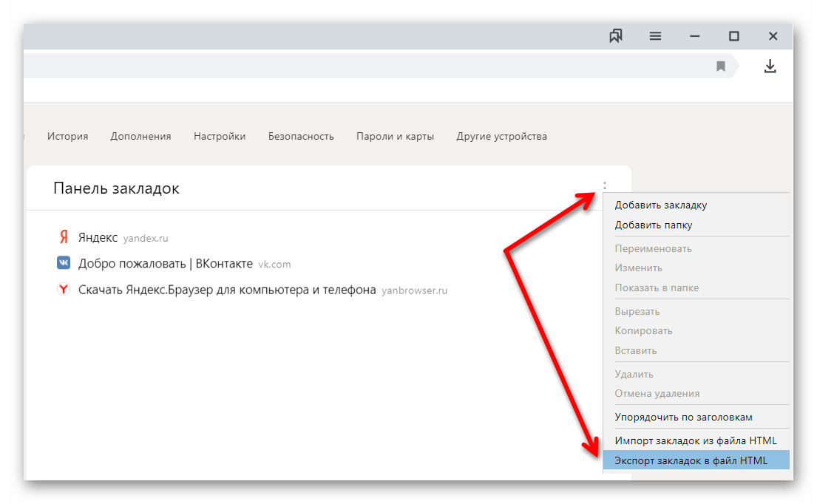This screenshot has height=504, width=817.
Task: Click the Yandex Browser favicon icon
Action: click(64, 290)
